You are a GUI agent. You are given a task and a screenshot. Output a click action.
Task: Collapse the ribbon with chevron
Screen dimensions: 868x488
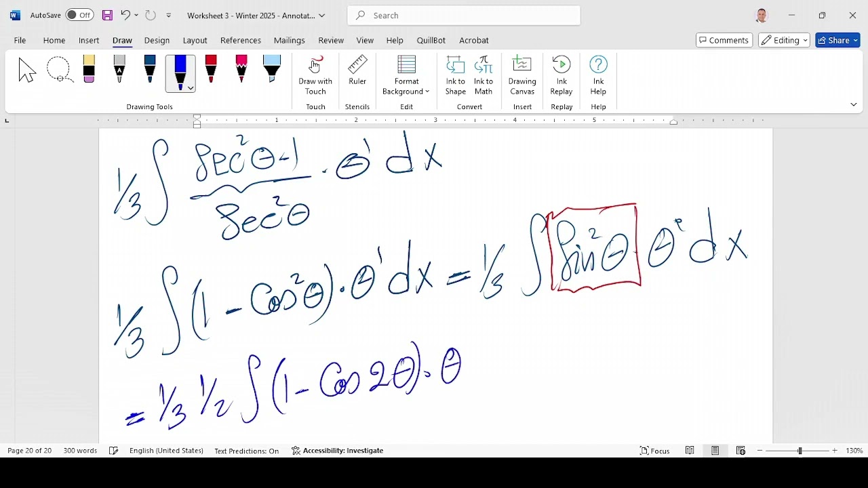pyautogui.click(x=854, y=104)
